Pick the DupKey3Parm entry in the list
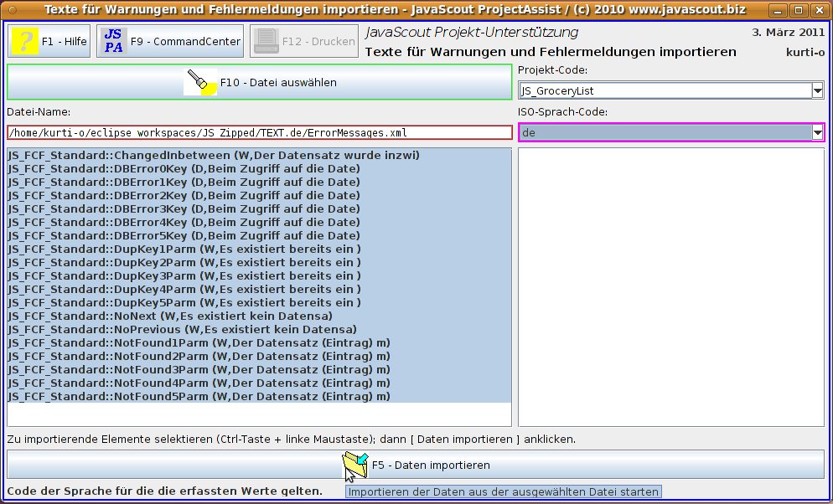The width and height of the screenshot is (833, 504). coord(184,276)
